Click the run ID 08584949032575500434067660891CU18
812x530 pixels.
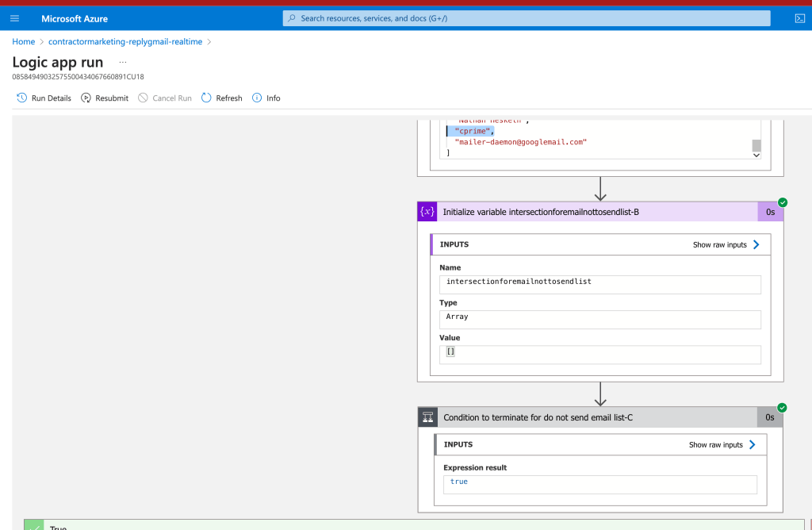(x=79, y=77)
